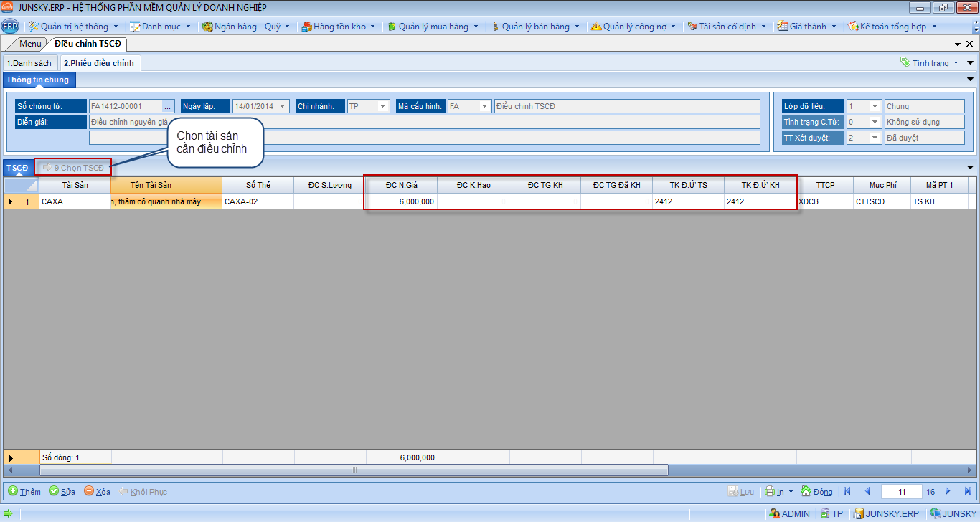The width and height of the screenshot is (980, 522).
Task: Click the round ERP logo icon
Action: (x=10, y=27)
